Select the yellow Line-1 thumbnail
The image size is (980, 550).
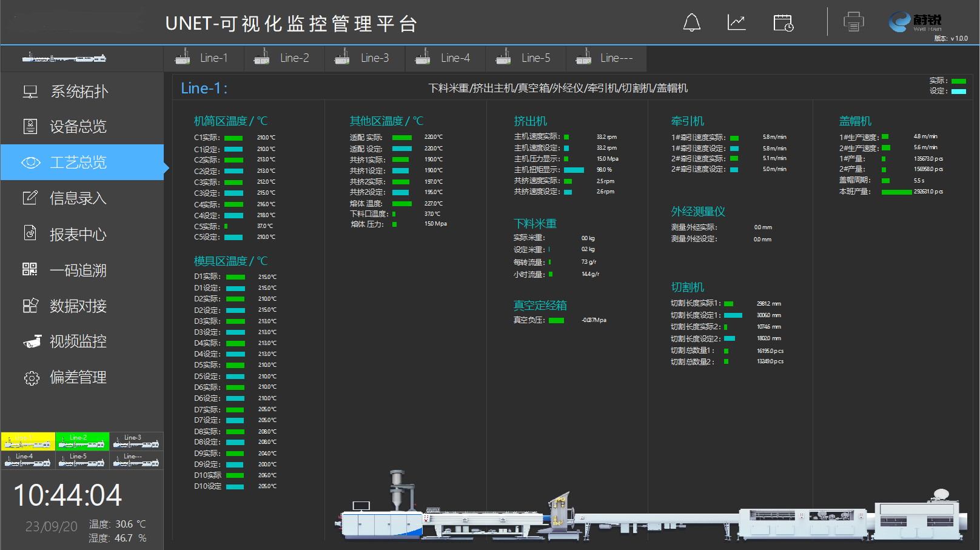(x=28, y=441)
